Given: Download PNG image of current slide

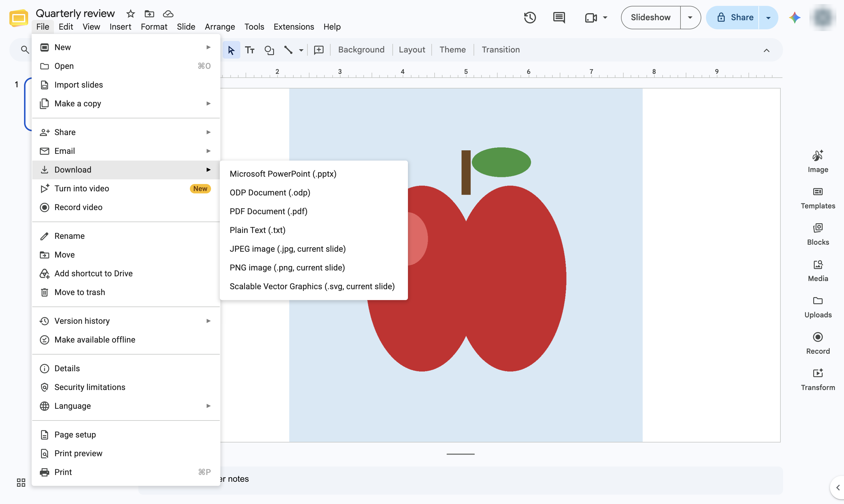Looking at the screenshot, I should click(314, 268).
